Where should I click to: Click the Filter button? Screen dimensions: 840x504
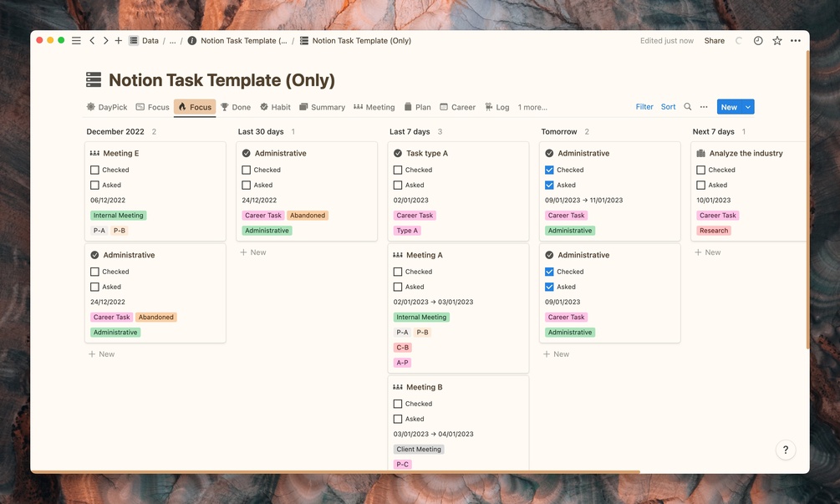[x=644, y=107]
